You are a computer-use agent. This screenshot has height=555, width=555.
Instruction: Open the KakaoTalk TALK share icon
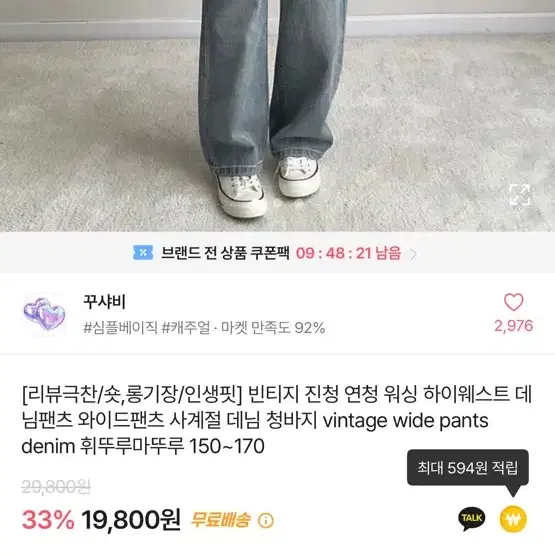coord(472,519)
